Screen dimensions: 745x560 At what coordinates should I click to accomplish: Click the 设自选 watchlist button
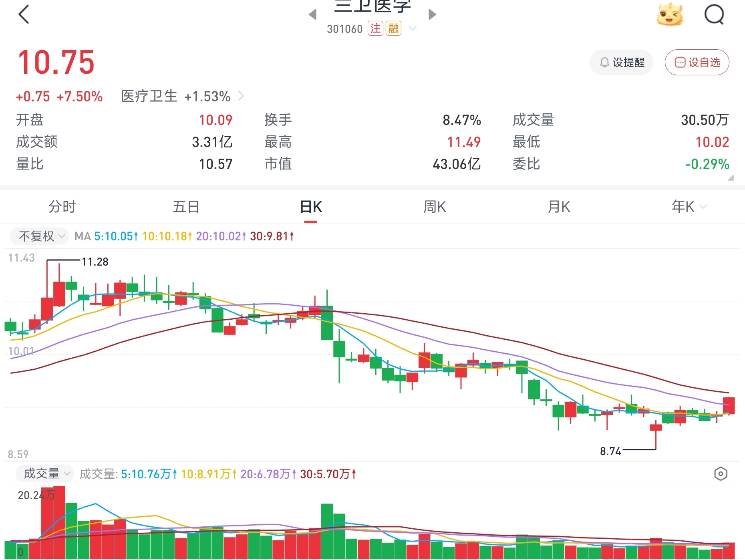pos(697,62)
